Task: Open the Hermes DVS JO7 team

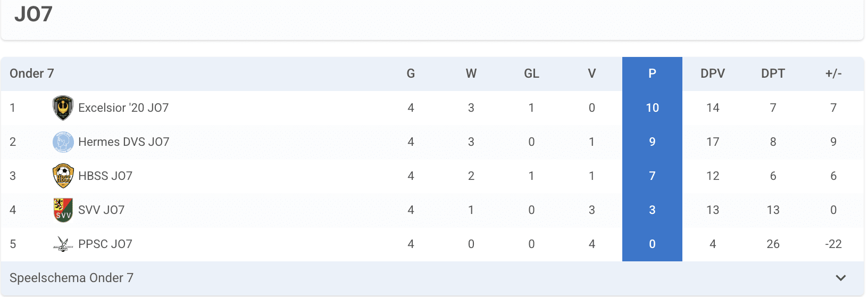Action: coord(124,142)
